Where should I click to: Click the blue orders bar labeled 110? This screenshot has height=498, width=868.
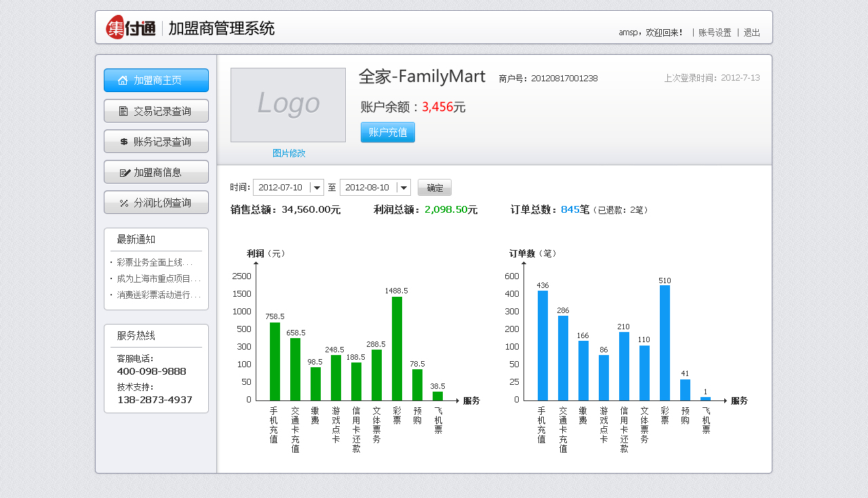click(644, 373)
